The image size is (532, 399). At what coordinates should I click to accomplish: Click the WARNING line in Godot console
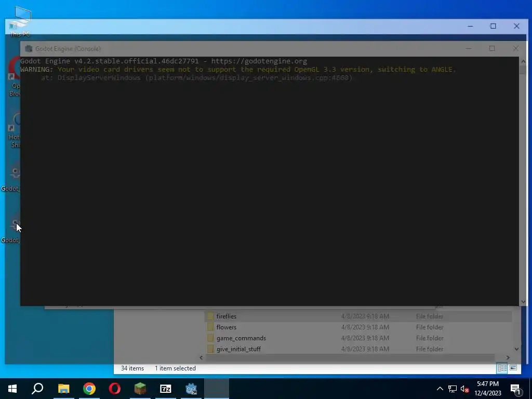pyautogui.click(x=238, y=70)
